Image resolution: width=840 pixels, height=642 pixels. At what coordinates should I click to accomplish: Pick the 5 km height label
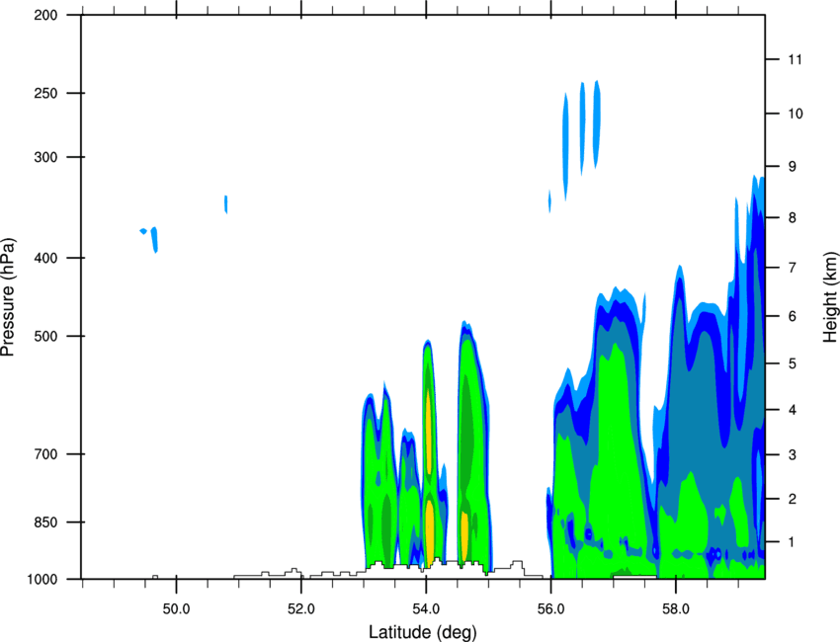point(793,363)
